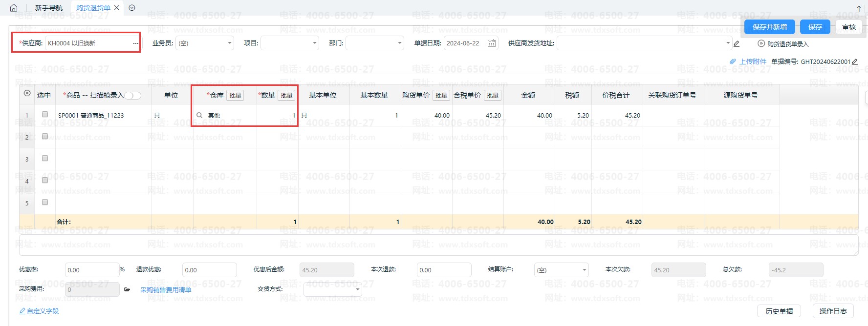
Task: Click the 本次退款 input field
Action: 443,270
